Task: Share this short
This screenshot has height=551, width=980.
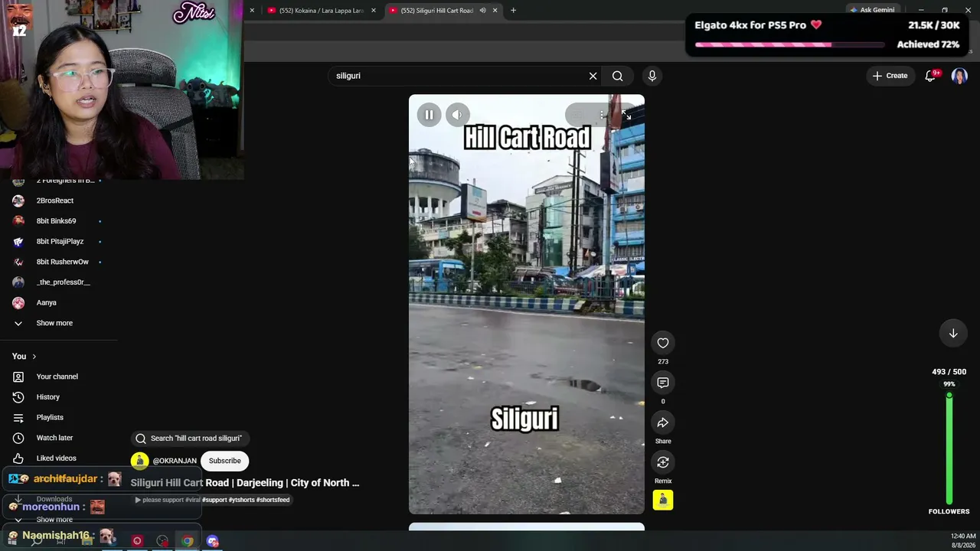Action: point(663,422)
